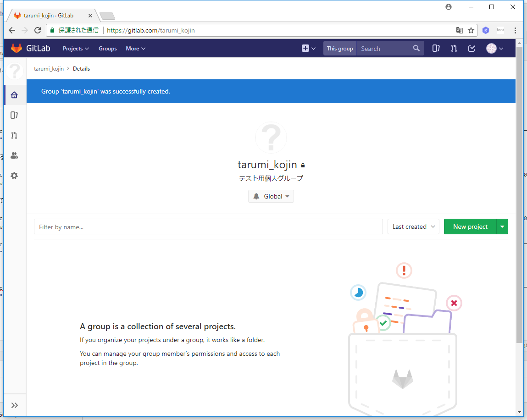The height and width of the screenshot is (420, 527).
Task: Open the Groups menu item
Action: [108, 48]
